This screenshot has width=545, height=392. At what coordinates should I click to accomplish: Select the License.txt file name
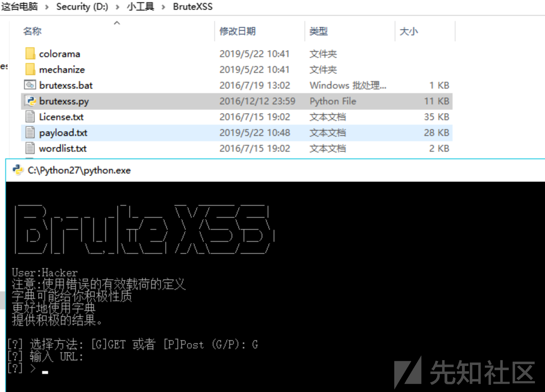pyautogui.click(x=61, y=117)
